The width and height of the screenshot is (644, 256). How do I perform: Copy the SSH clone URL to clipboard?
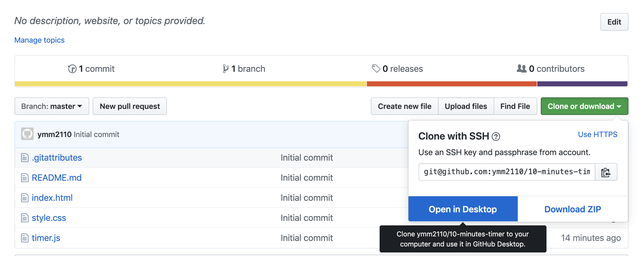tap(606, 172)
